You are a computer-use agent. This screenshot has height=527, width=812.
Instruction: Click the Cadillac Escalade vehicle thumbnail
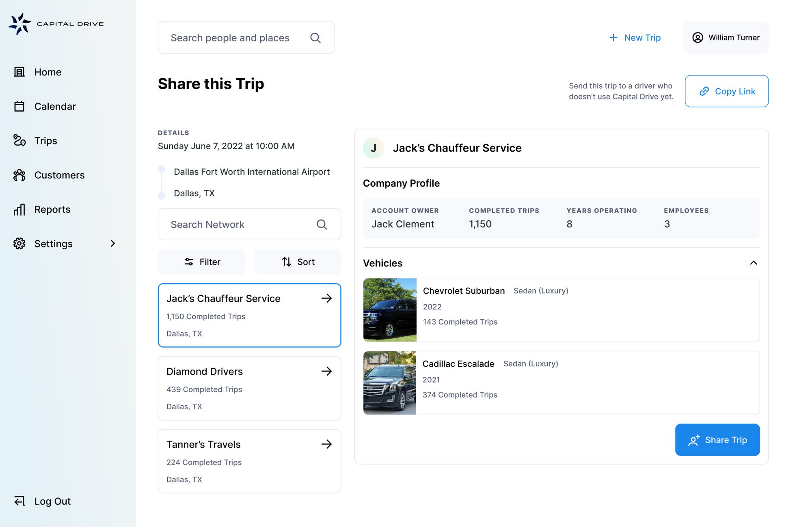(389, 383)
